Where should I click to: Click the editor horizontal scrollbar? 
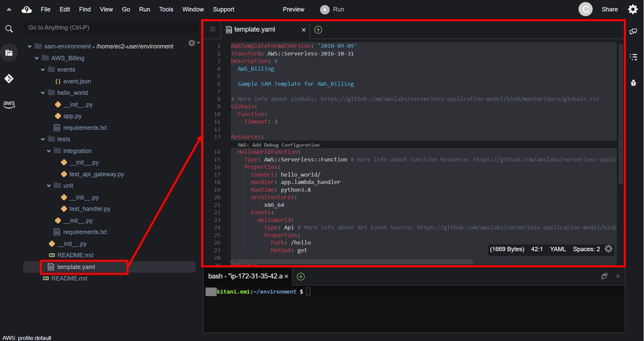pos(351,262)
